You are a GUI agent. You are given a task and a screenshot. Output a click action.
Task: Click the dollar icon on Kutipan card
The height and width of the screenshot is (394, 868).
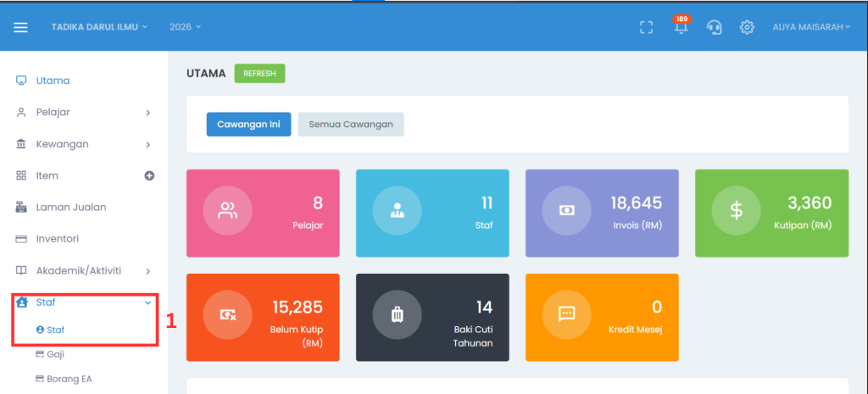click(736, 210)
